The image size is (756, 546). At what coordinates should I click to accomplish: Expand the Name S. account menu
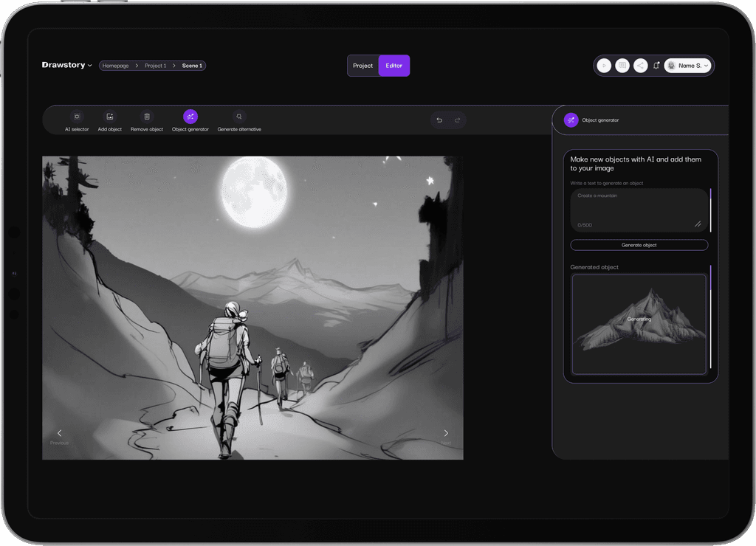click(687, 65)
